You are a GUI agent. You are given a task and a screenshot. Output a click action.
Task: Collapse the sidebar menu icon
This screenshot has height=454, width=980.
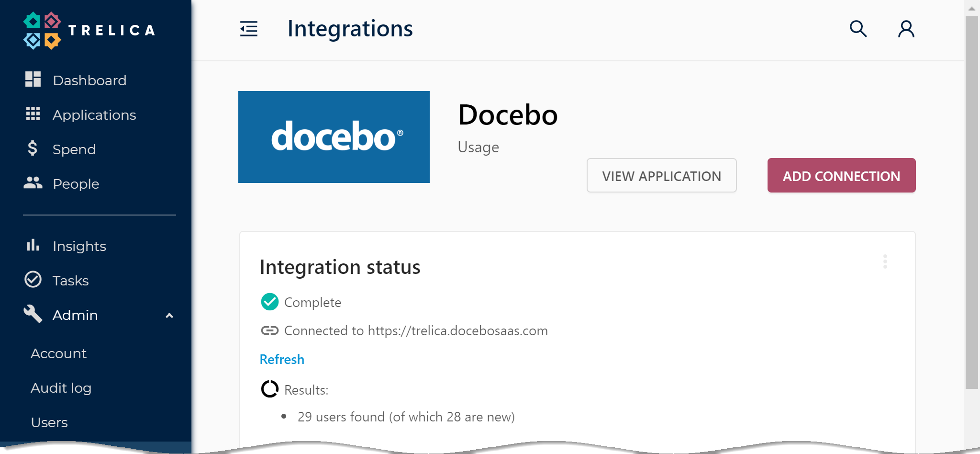[249, 29]
